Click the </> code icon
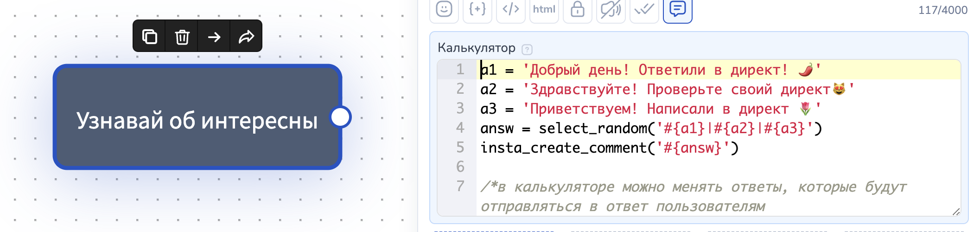The width and height of the screenshot is (980, 232). [x=510, y=9]
